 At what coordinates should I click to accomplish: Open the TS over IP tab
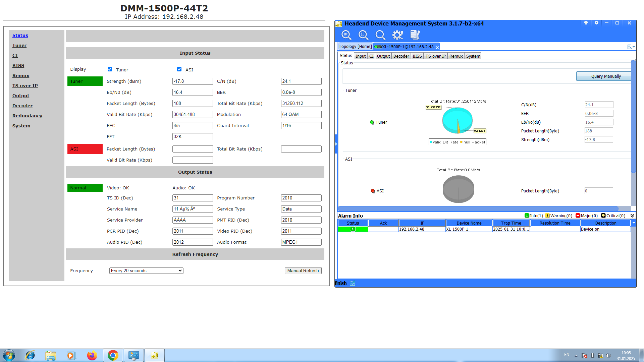tap(435, 56)
